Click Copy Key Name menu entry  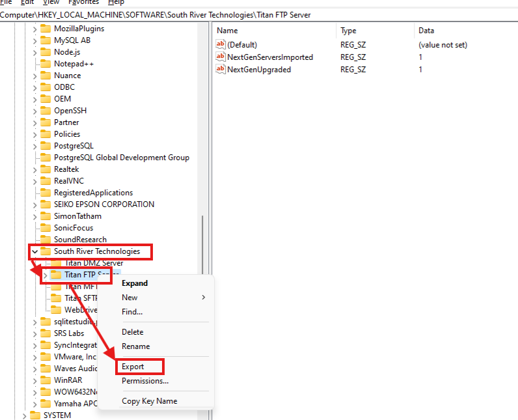(150, 401)
